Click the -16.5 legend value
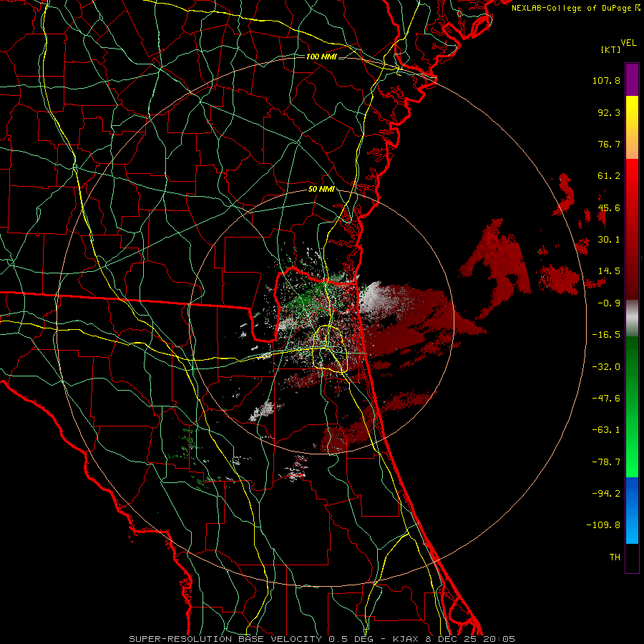Image resolution: width=644 pixels, height=644 pixels. [606, 335]
